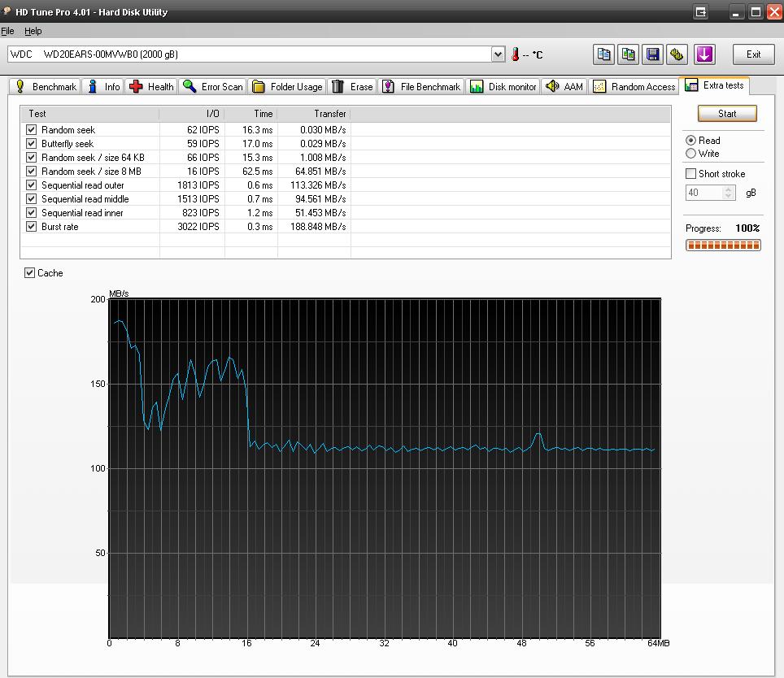The height and width of the screenshot is (678, 784).
Task: Click the 3022 IOPS value
Action: 198,226
